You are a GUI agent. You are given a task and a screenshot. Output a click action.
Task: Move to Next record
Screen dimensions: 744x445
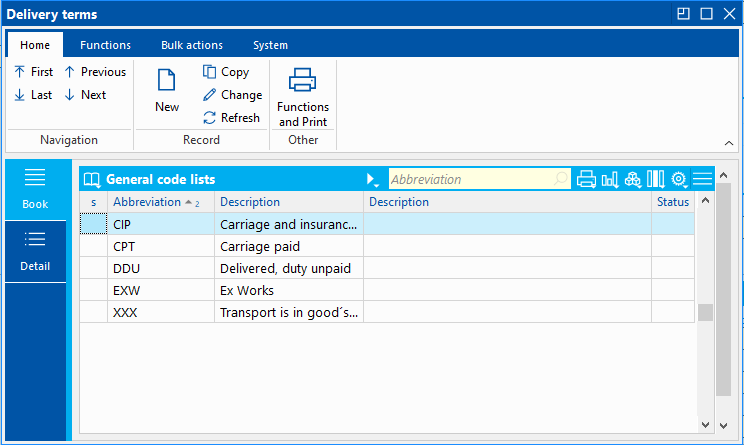(85, 95)
